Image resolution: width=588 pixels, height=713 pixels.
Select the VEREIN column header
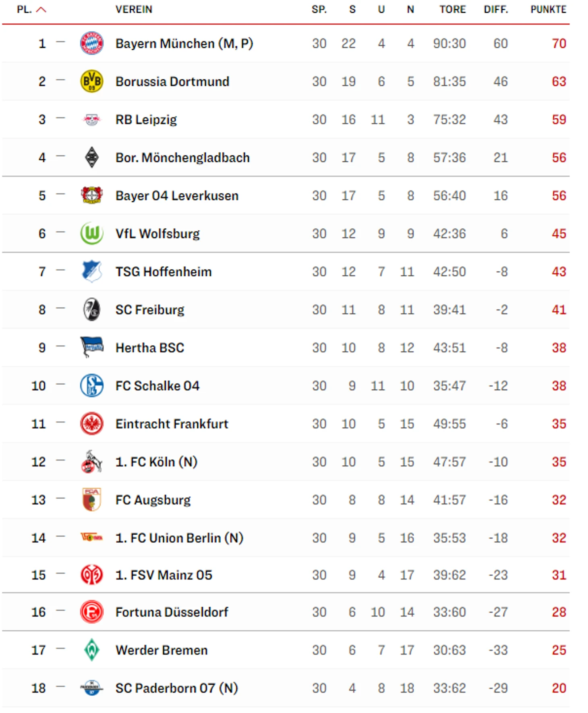coord(134,9)
